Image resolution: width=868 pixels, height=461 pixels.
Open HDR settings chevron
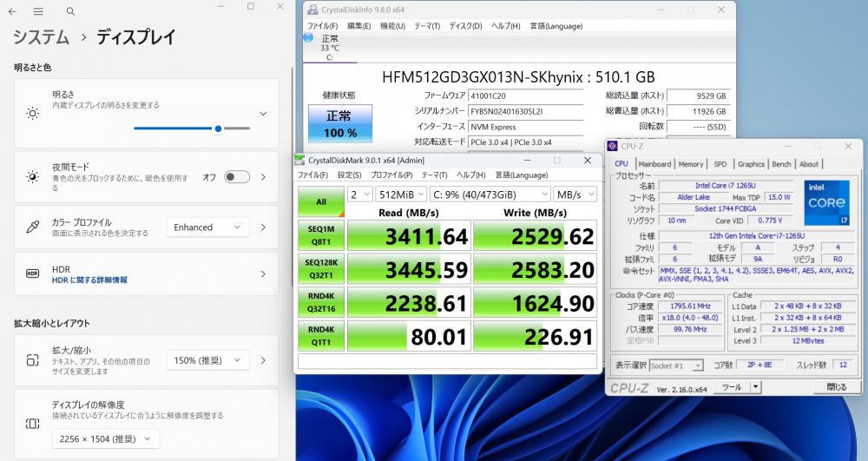263,274
